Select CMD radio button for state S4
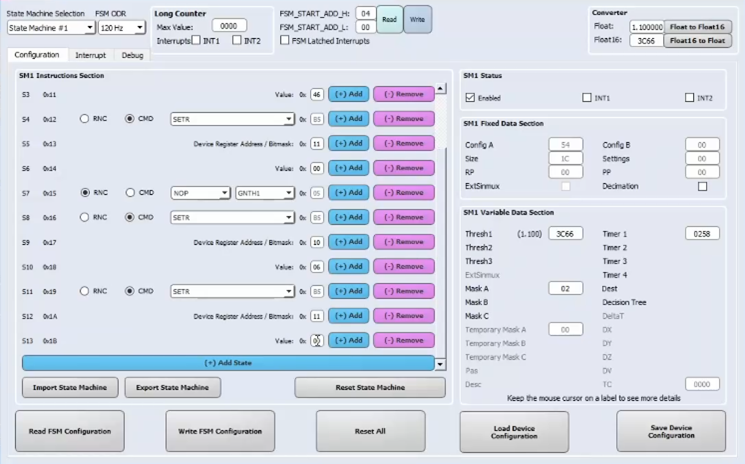This screenshot has width=745, height=464. coord(130,118)
